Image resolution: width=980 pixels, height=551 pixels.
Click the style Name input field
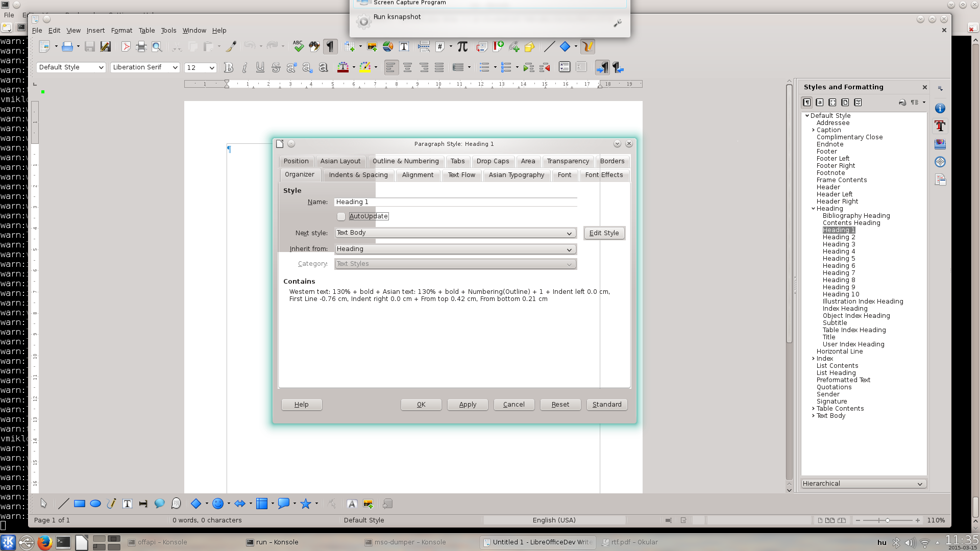[x=455, y=202]
